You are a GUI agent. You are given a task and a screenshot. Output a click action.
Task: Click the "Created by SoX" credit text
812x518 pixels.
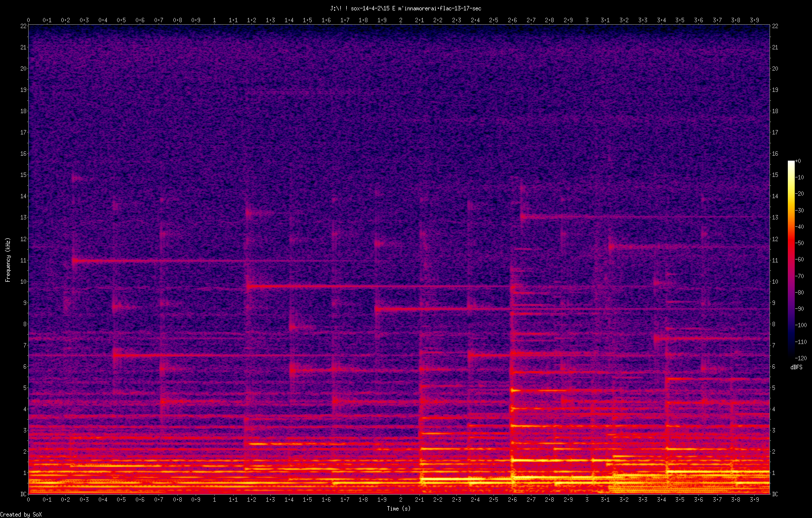[x=21, y=515]
